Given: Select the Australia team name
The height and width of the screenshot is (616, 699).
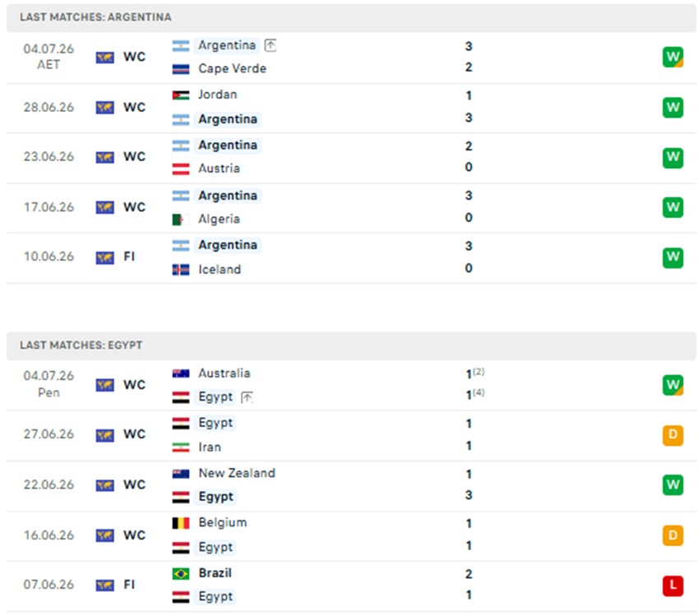Looking at the screenshot, I should point(224,373).
